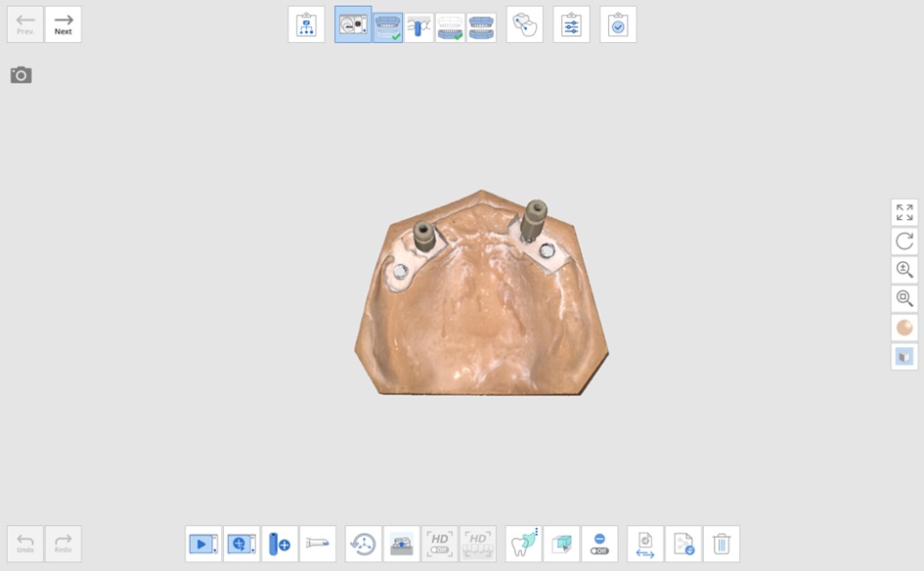Start scanning with the play scanner icon
The width and height of the screenshot is (924, 571).
(x=203, y=544)
